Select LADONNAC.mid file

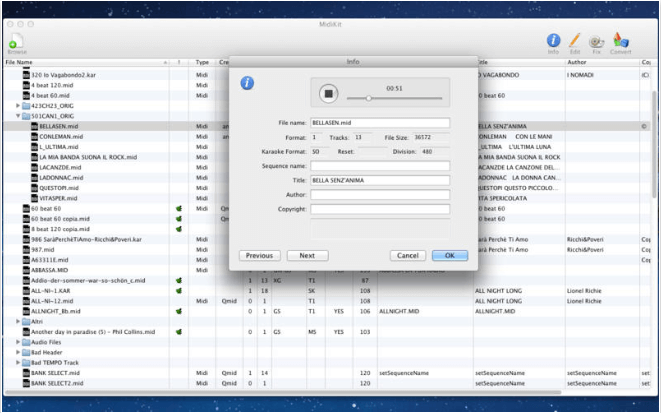coord(60,177)
